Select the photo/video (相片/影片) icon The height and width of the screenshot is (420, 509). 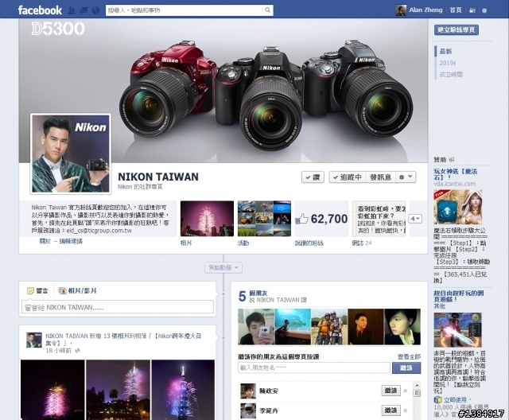point(62,290)
